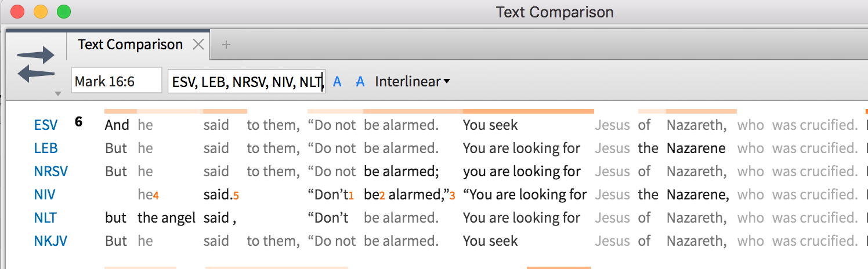Click footnote marker 1 after "Don't"
The width and height of the screenshot is (868, 269).
click(x=351, y=197)
